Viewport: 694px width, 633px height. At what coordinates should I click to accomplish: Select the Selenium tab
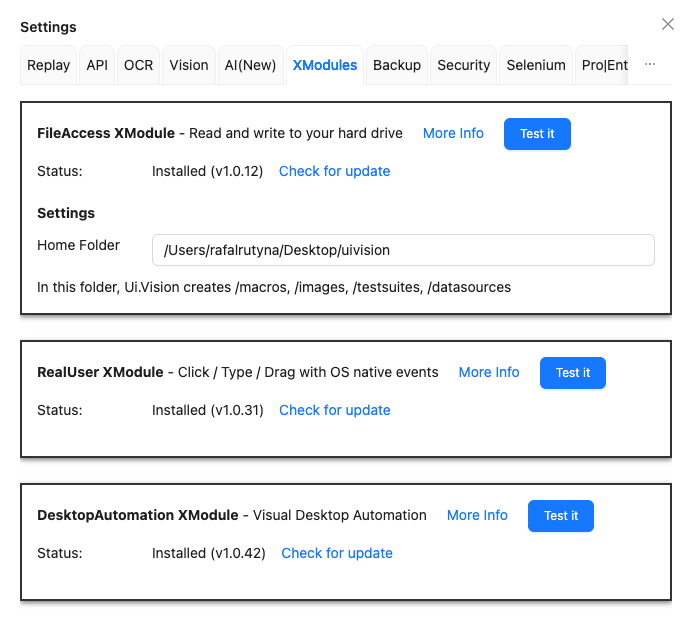(536, 65)
